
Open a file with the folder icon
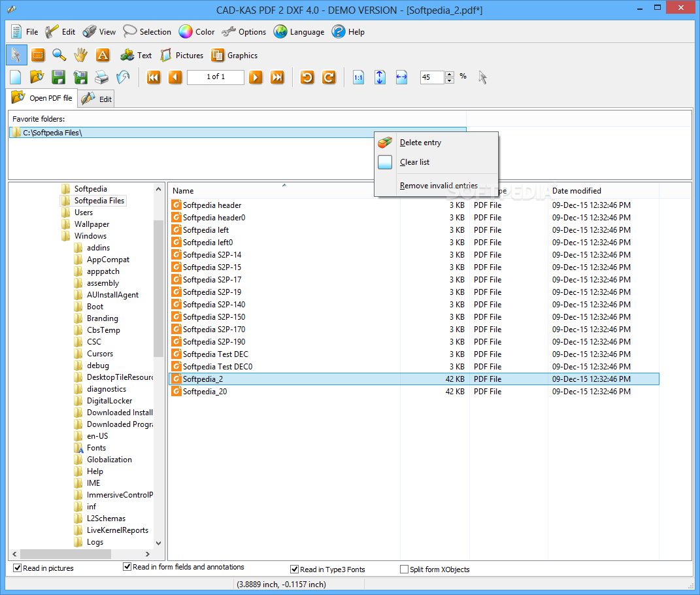pyautogui.click(x=37, y=77)
